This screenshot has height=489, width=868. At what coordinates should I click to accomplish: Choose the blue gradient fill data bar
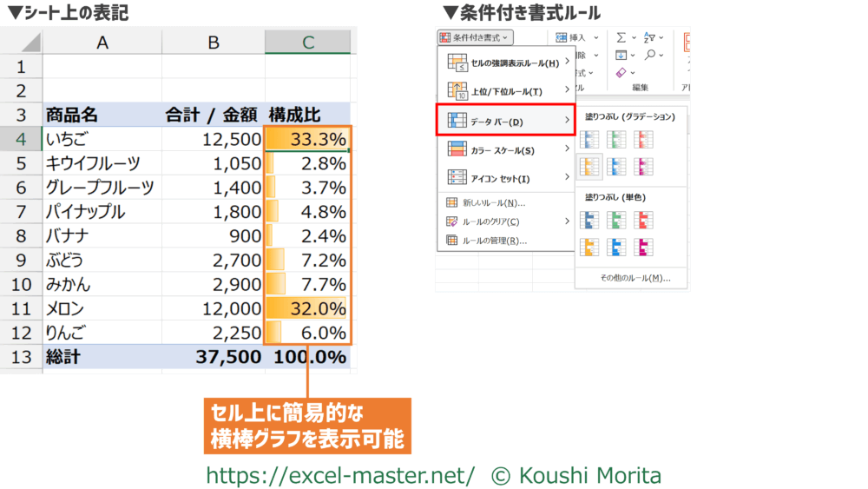tap(589, 139)
